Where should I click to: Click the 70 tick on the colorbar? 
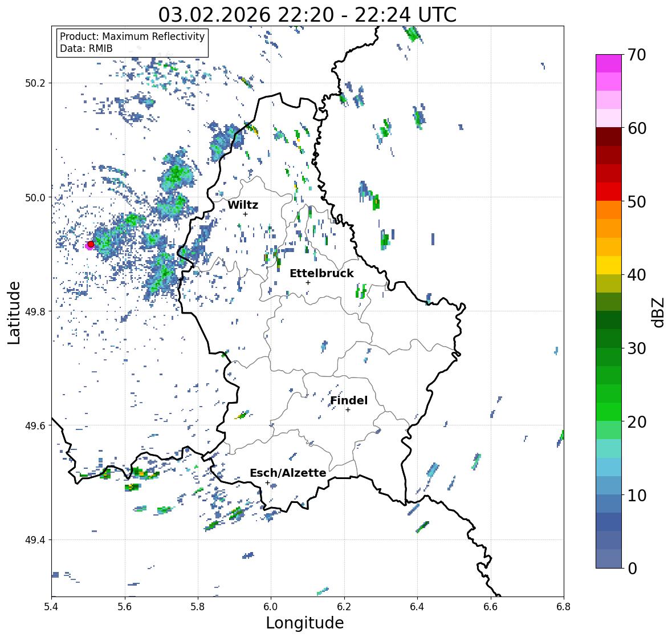coord(637,55)
